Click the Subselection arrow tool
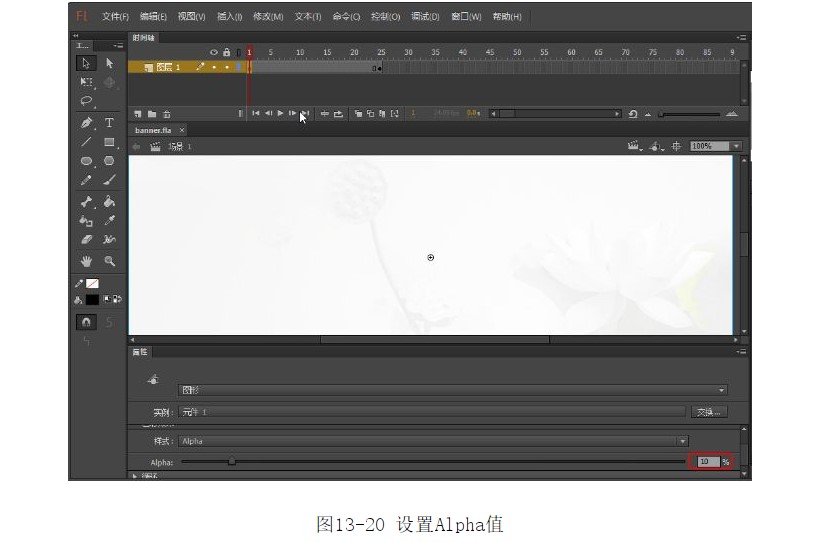 tap(109, 63)
